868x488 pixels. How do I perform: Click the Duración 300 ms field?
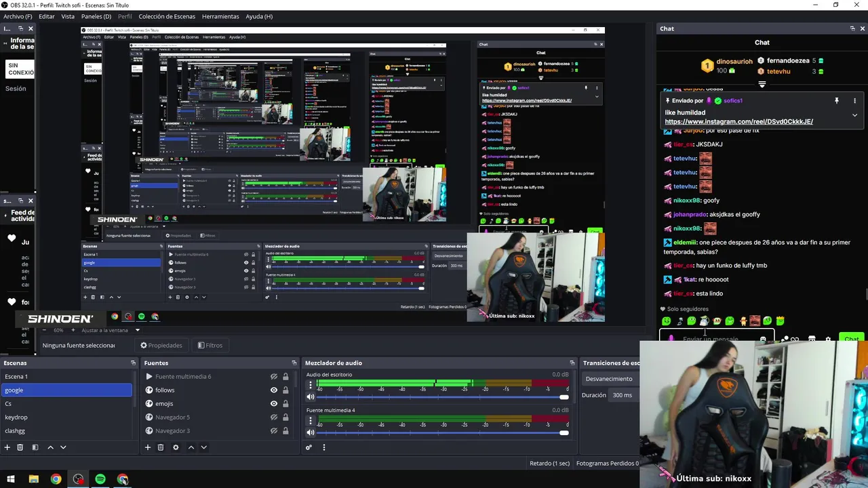pyautogui.click(x=623, y=395)
